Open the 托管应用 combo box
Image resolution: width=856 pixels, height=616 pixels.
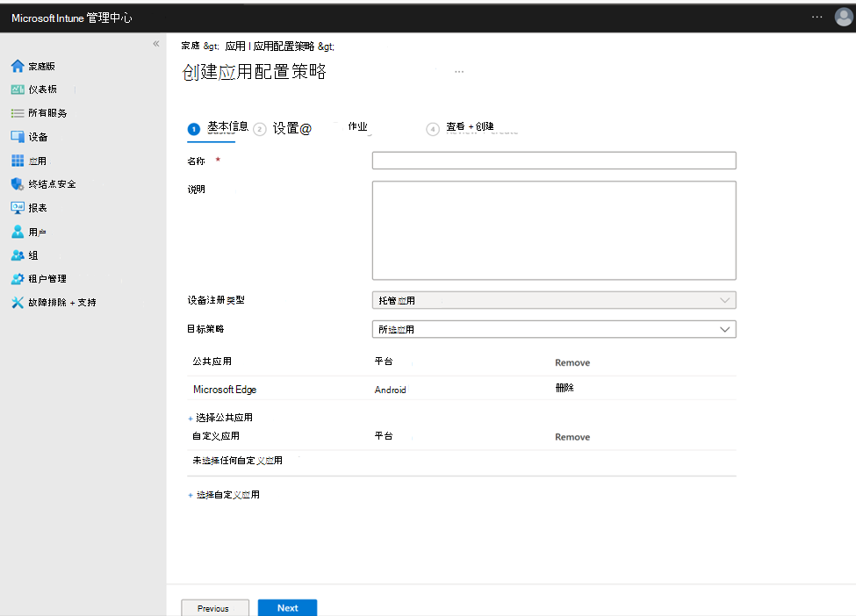click(554, 300)
